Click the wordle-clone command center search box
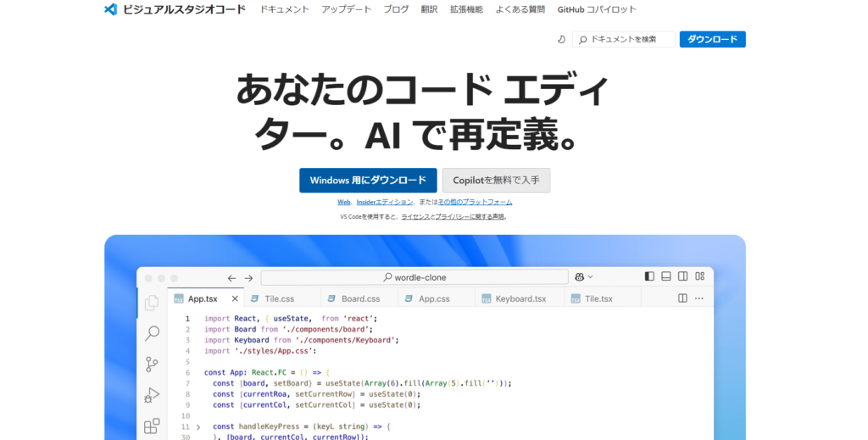This screenshot has width=868, height=440. (x=415, y=277)
